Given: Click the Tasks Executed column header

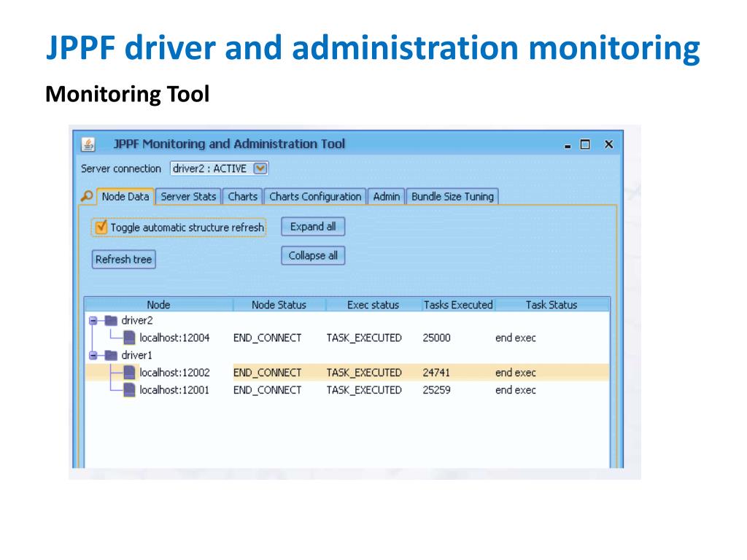Looking at the screenshot, I should coord(458,305).
